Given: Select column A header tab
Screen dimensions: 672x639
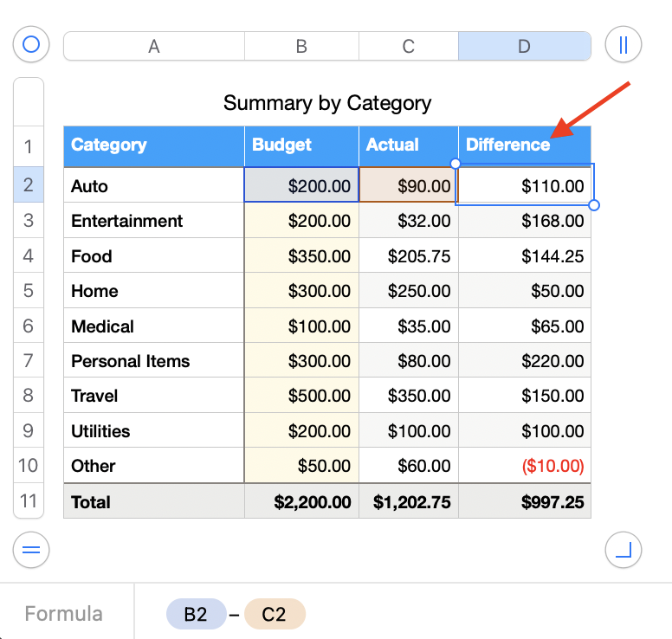Looking at the screenshot, I should [x=154, y=47].
